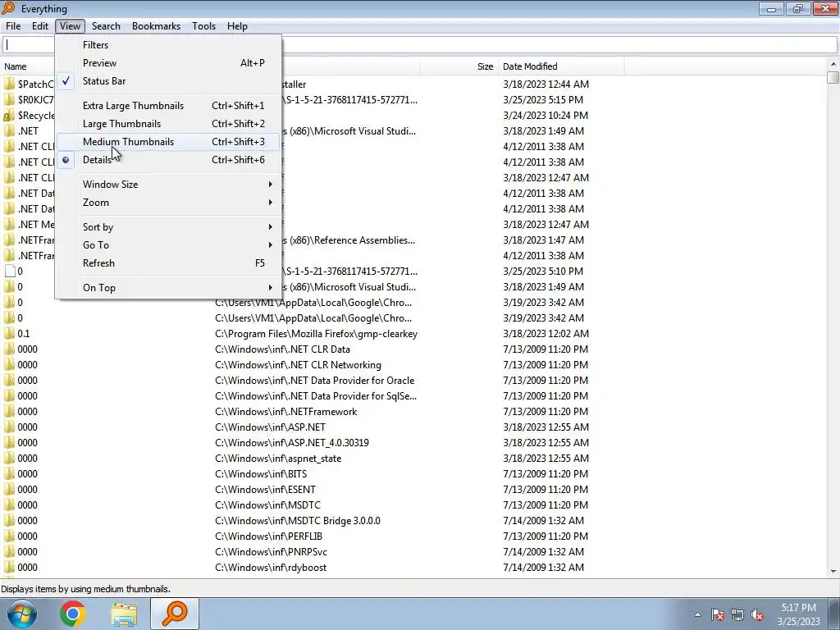Viewport: 840px width, 630px height.
Task: Click the scrollbar down arrow
Action: point(833,572)
